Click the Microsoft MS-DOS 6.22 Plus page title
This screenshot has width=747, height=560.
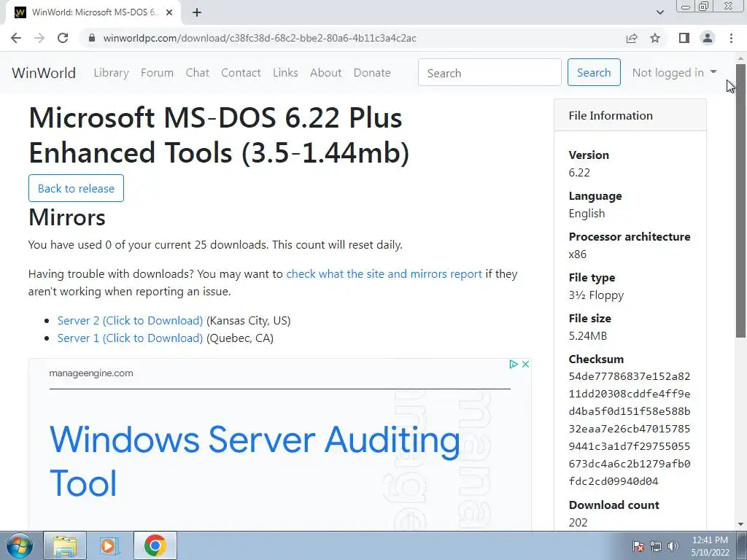click(219, 135)
